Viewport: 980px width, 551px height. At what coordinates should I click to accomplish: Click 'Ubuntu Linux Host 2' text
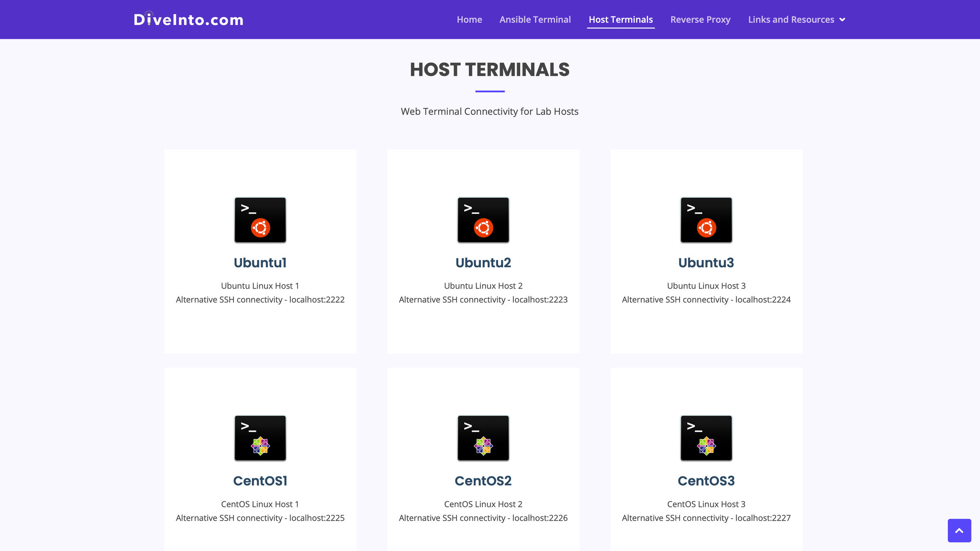(483, 286)
